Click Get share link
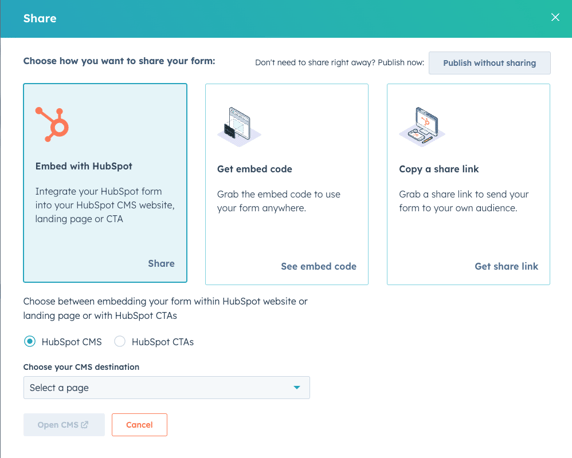Screen dimensions: 572x458 tap(506, 266)
